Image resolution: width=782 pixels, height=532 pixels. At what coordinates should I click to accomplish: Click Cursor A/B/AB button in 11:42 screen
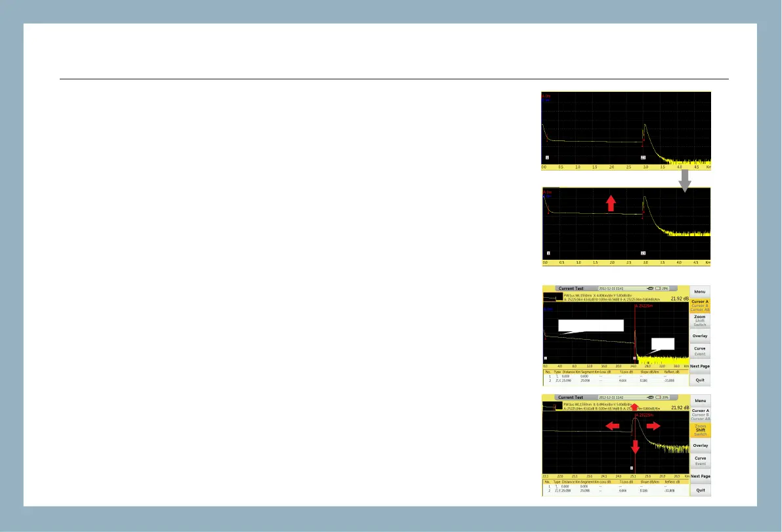700,415
